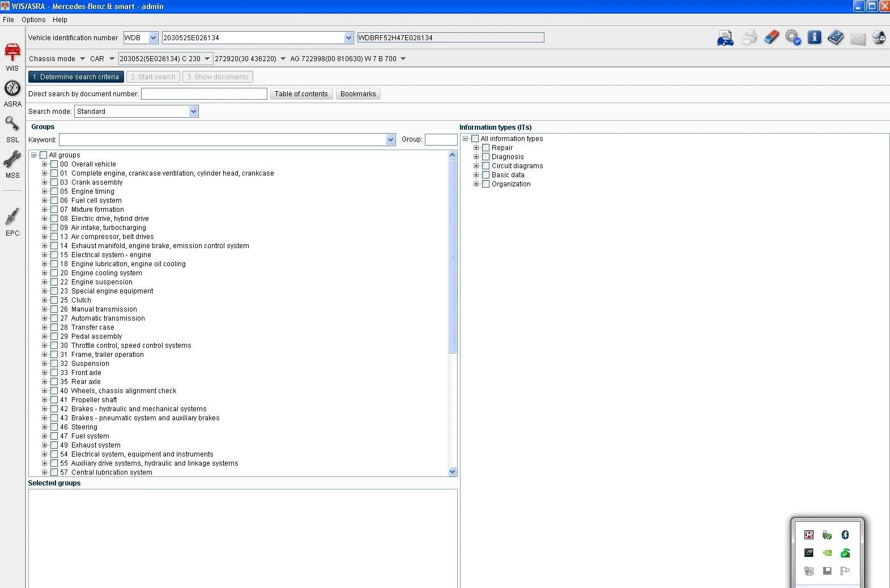Open the help book icon
890x588 pixels.
(x=836, y=38)
